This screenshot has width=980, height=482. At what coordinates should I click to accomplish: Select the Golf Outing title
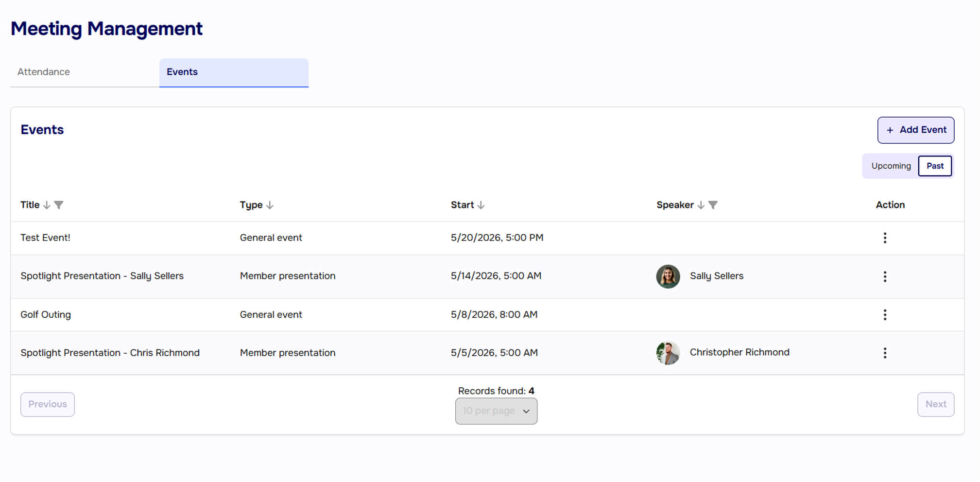pos(46,314)
